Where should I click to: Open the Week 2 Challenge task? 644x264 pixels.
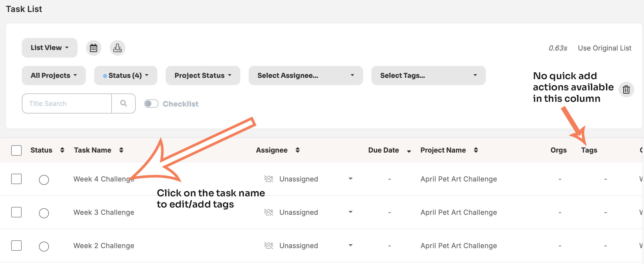tap(104, 246)
